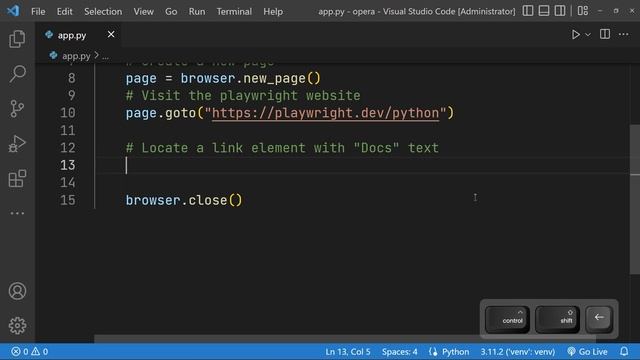Click line number 10 in gutter
This screenshot has width=640, height=360.
68,113
